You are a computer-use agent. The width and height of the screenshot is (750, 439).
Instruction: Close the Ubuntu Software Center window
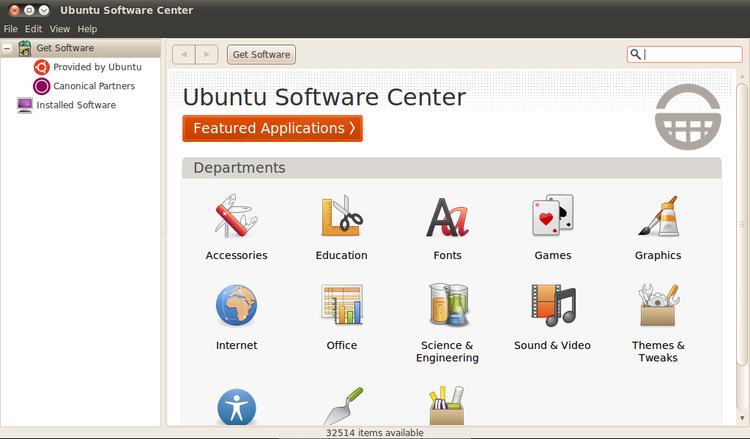pyautogui.click(x=14, y=10)
